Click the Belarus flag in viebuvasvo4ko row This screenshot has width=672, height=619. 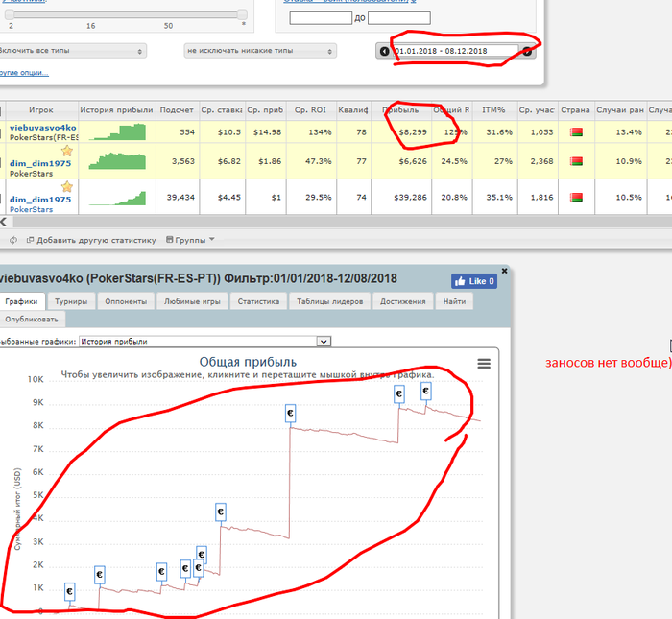click(576, 132)
